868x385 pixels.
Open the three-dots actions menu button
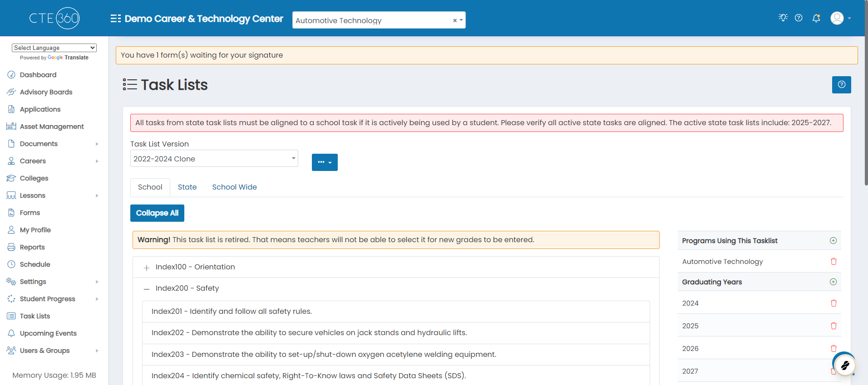pyautogui.click(x=325, y=162)
